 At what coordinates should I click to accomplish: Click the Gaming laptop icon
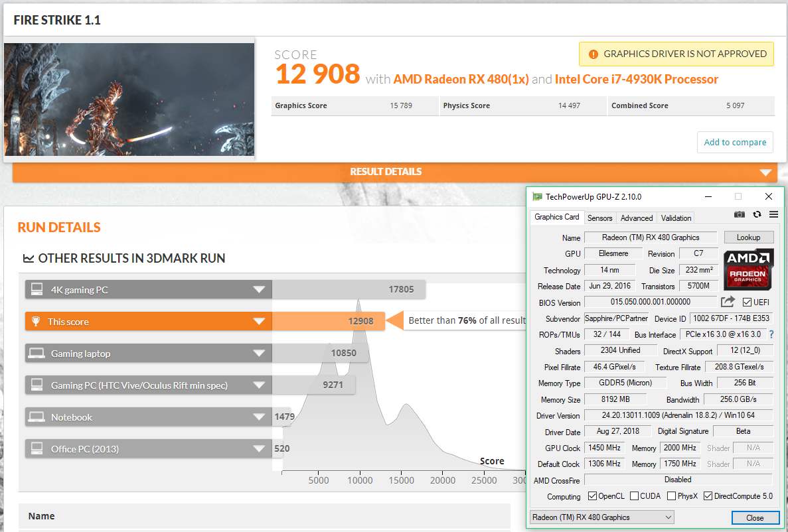pos(37,353)
